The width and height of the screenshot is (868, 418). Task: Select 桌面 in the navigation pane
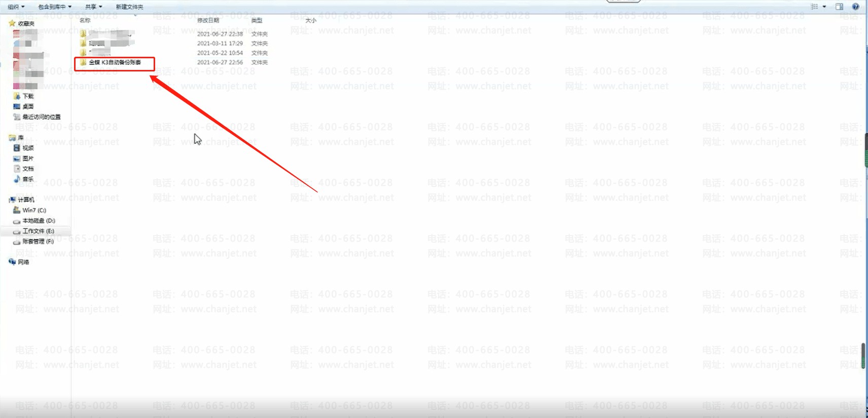28,106
